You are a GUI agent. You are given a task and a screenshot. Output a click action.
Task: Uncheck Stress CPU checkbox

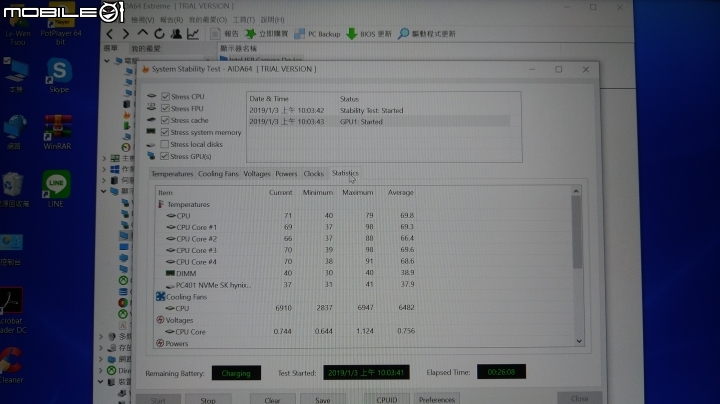tap(165, 96)
